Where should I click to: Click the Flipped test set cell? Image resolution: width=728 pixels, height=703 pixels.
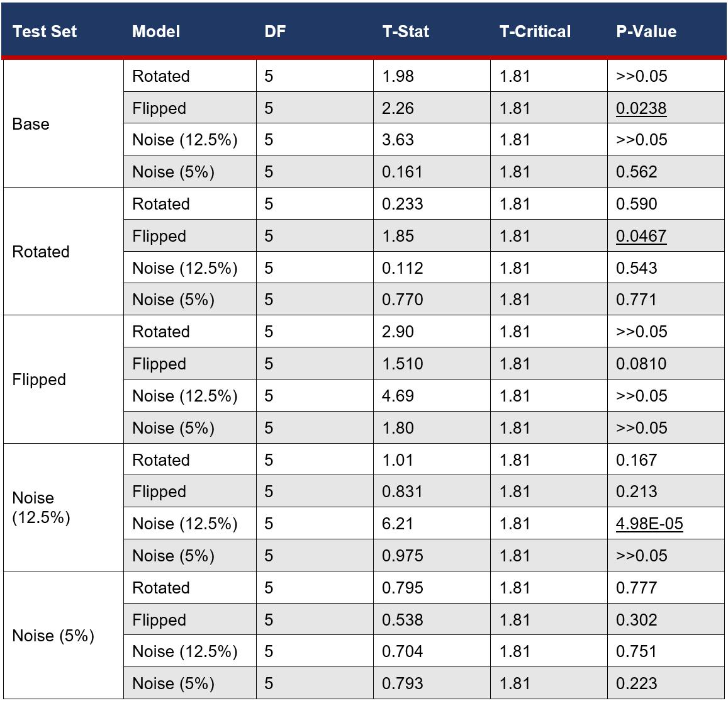tap(64, 380)
